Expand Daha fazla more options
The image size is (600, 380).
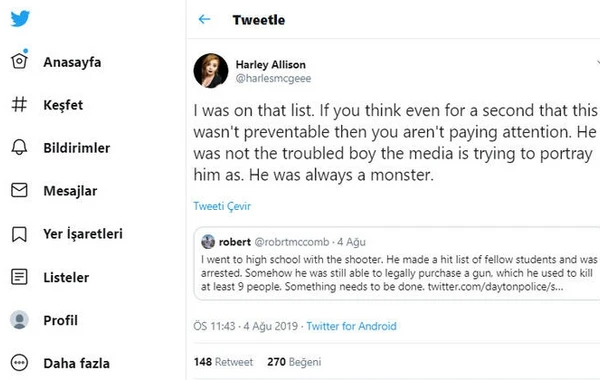point(19,363)
